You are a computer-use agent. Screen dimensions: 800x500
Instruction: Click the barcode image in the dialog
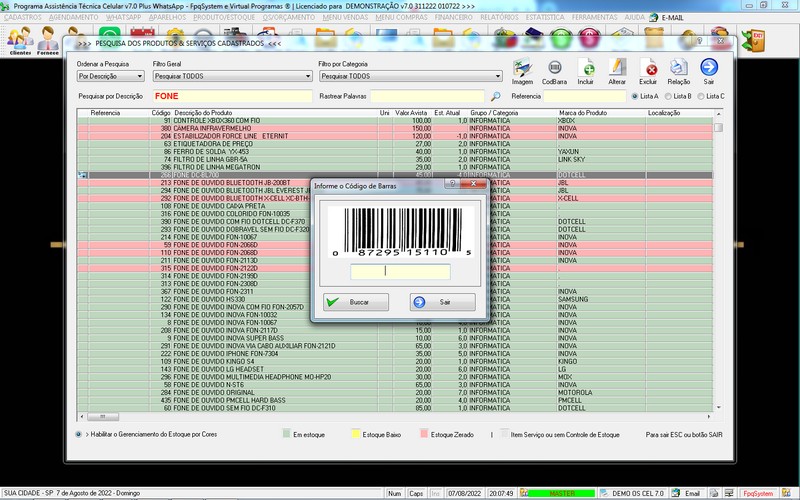pos(401,231)
